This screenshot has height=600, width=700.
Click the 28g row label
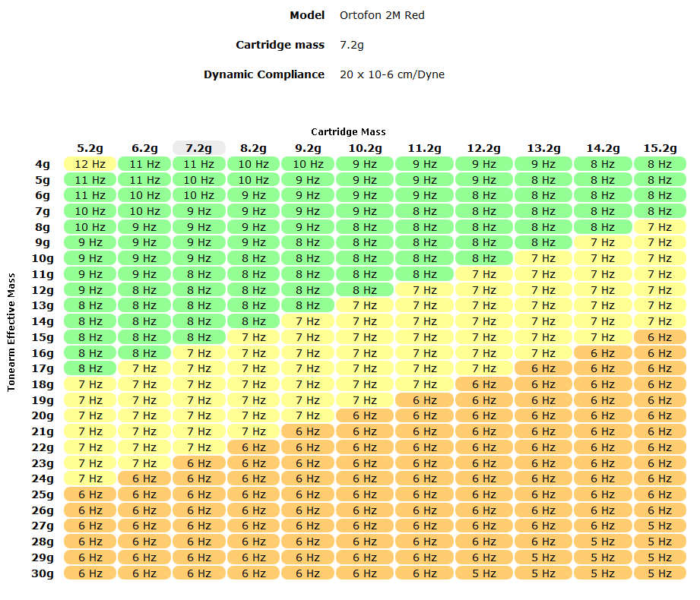click(43, 542)
